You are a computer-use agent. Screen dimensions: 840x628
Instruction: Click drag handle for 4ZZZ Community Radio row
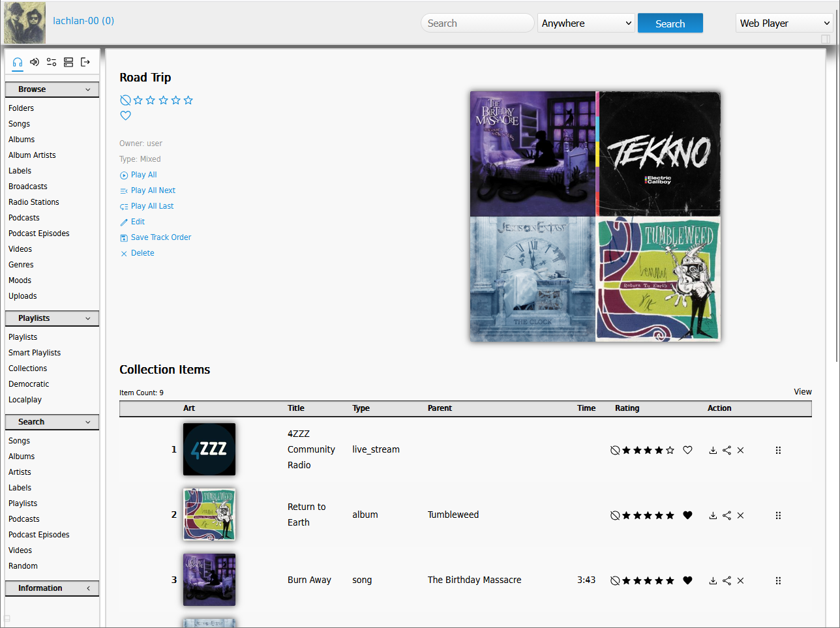pyautogui.click(x=778, y=450)
